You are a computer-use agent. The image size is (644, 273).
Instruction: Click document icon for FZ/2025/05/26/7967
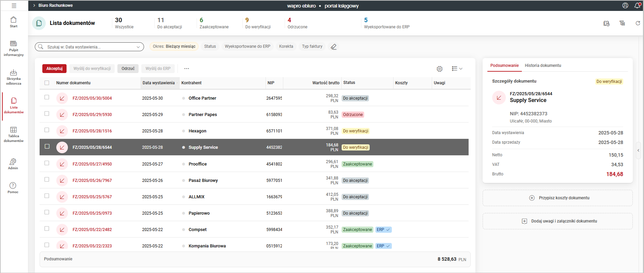62,181
